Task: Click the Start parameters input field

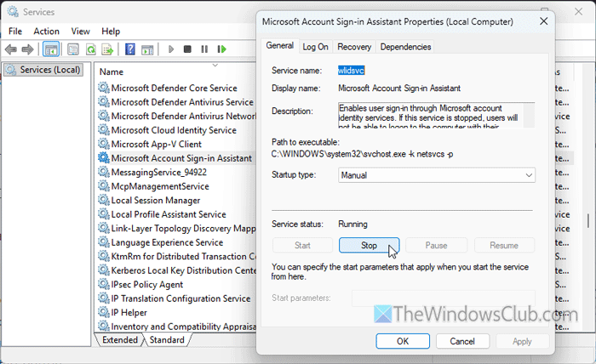Action: [x=444, y=298]
